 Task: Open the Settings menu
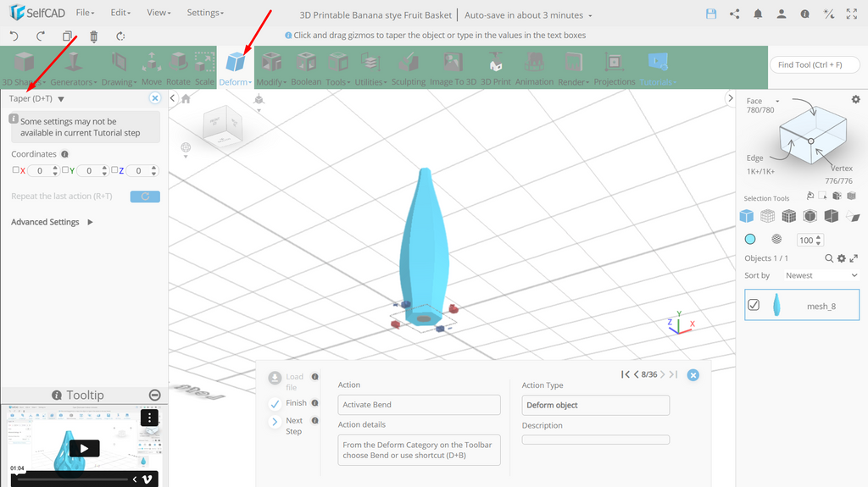(205, 12)
